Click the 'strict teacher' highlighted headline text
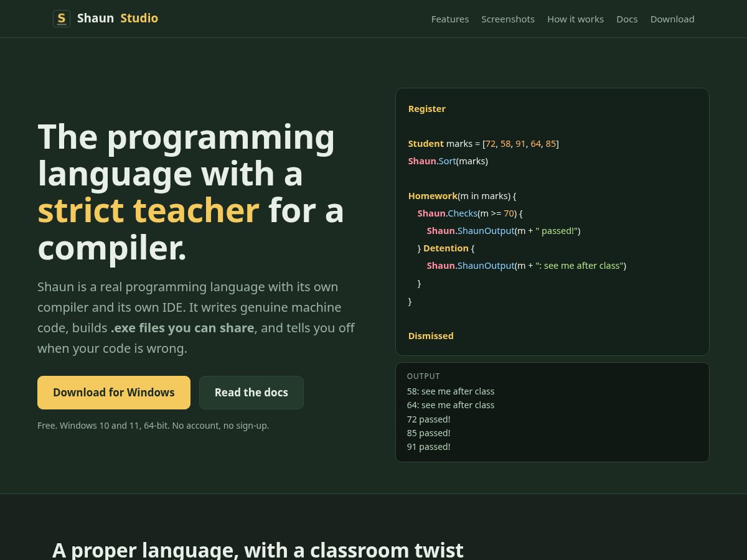747x560 pixels. pyautogui.click(x=148, y=210)
